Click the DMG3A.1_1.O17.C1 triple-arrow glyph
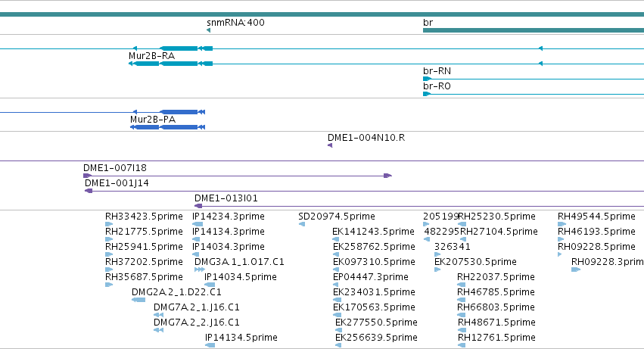The image size is (644, 349). pyautogui.click(x=200, y=270)
